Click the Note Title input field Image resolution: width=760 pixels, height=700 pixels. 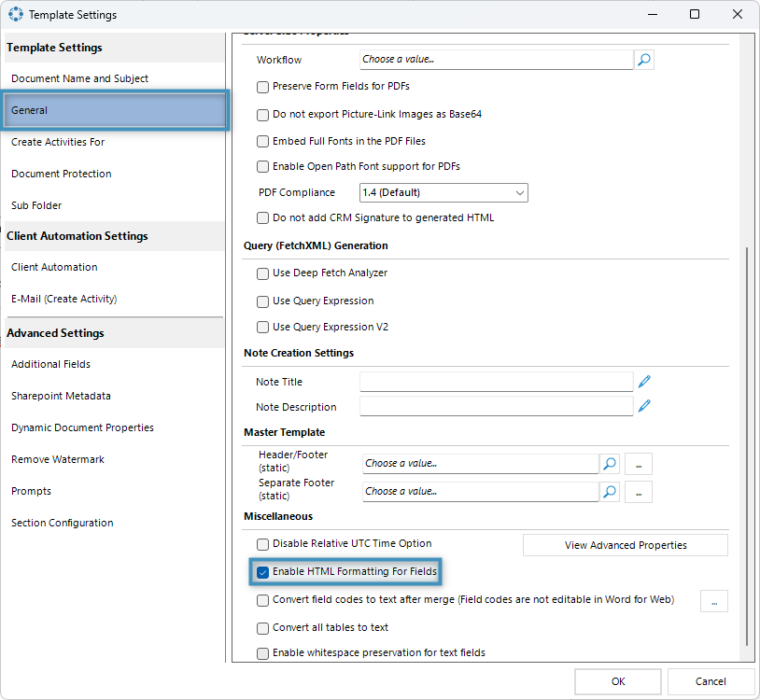tap(497, 382)
